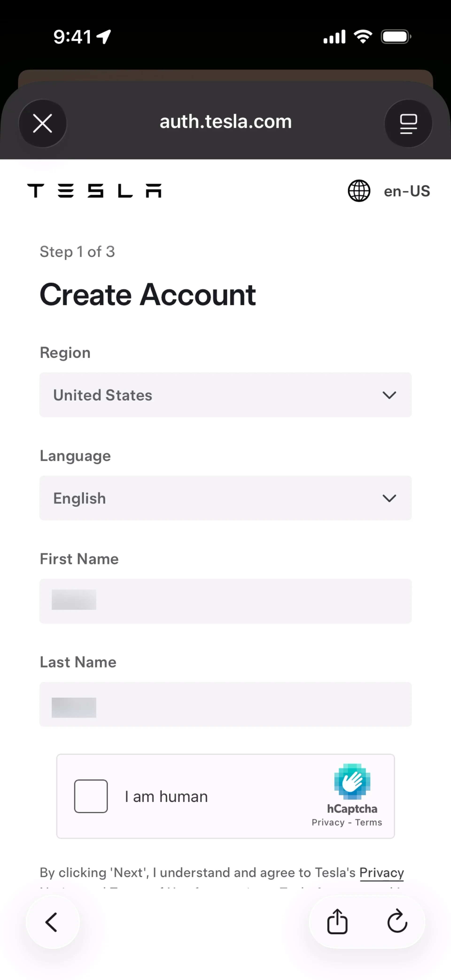451x980 pixels.
Task: Focus the First Name input field
Action: point(225,601)
